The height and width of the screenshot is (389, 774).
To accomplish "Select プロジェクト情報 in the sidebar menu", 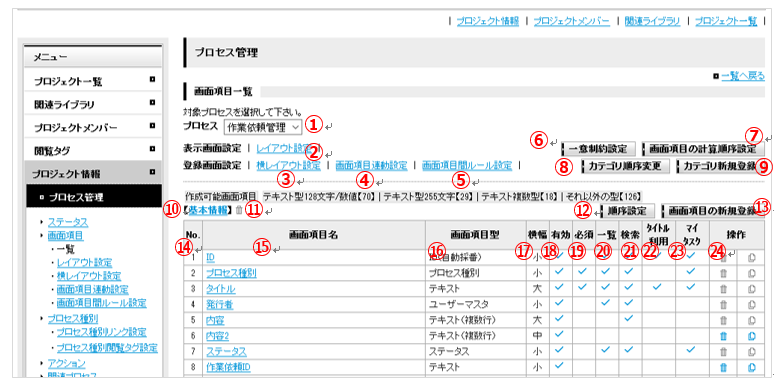I will 92,174.
